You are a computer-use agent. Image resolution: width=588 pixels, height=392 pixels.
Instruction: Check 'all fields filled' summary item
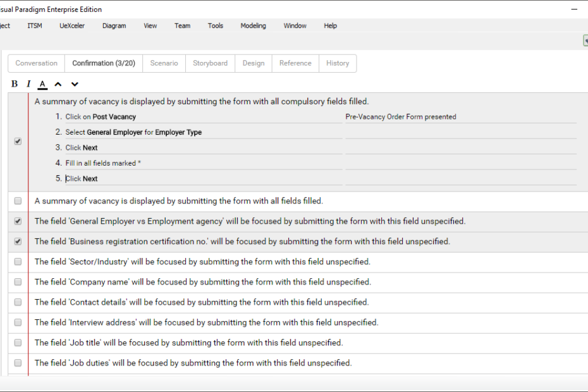18,201
